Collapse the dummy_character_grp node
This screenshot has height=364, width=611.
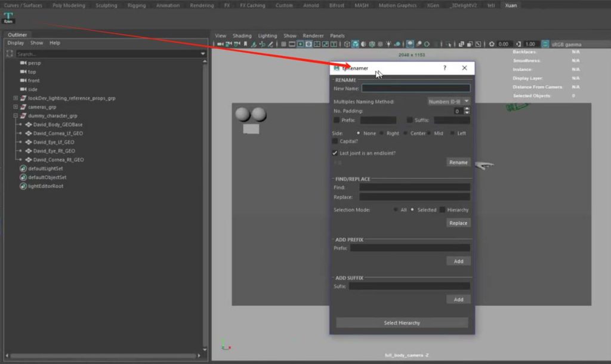coord(16,116)
